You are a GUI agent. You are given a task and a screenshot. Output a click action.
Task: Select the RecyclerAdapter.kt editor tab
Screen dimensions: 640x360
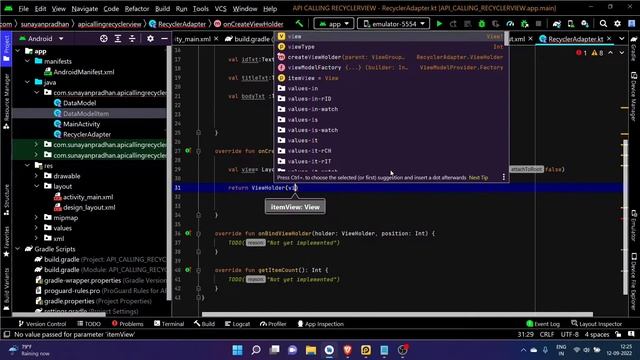(x=576, y=39)
